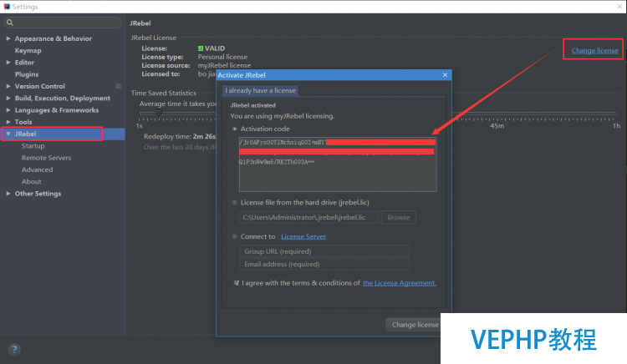
Task: Expand Build, Execution, Deployment node
Action: click(8, 99)
